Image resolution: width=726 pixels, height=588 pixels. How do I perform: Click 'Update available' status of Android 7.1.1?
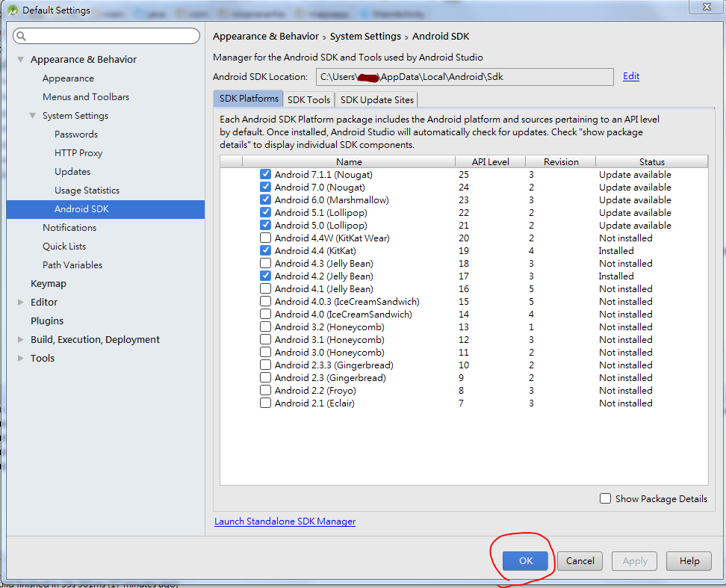pos(635,175)
